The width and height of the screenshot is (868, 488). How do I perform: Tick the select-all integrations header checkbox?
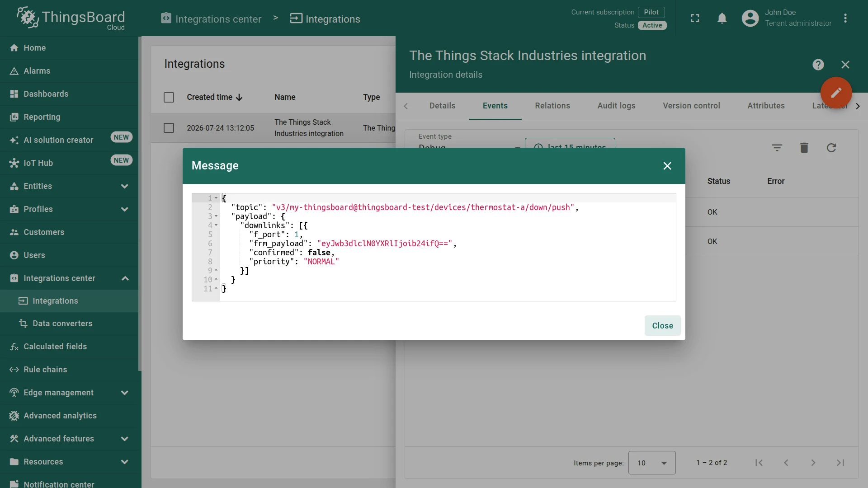point(169,98)
